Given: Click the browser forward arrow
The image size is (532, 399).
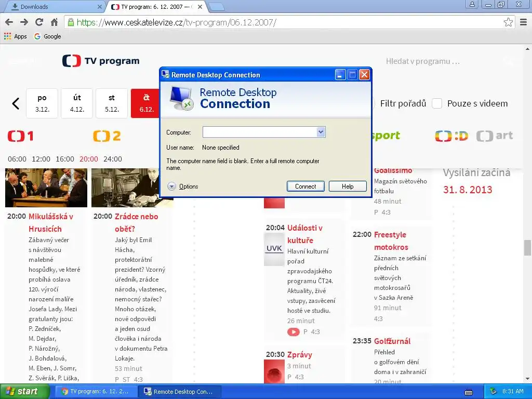Looking at the screenshot, I should tap(24, 22).
